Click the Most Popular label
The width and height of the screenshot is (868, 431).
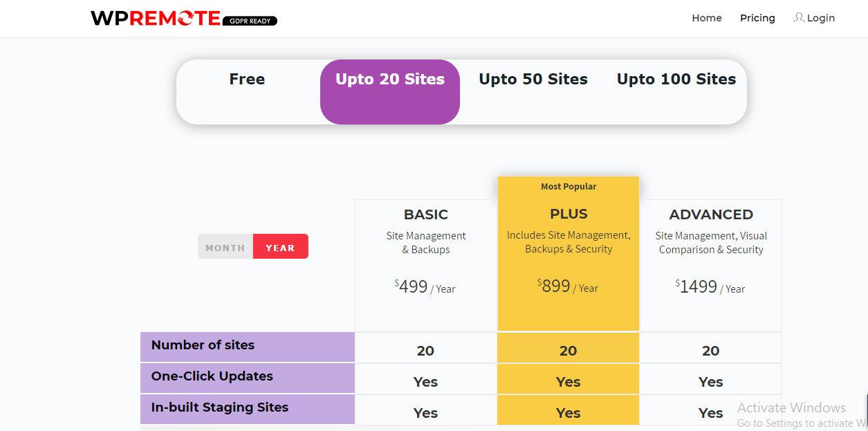click(x=569, y=186)
